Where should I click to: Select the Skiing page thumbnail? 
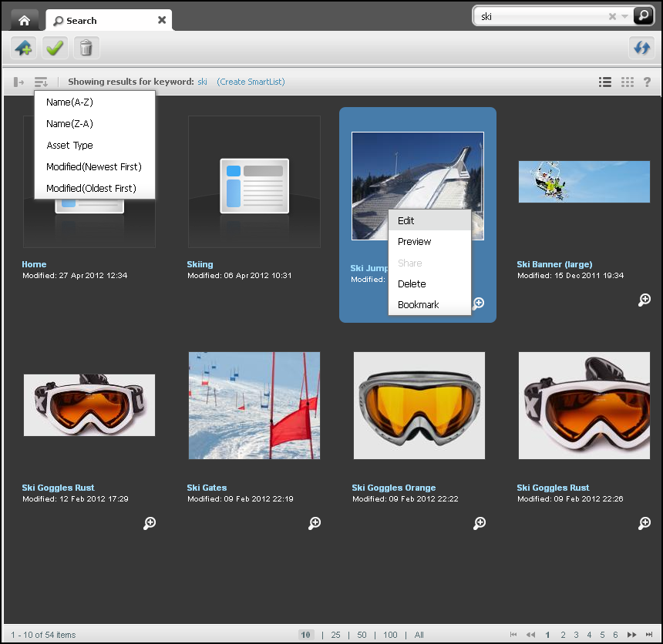254,182
